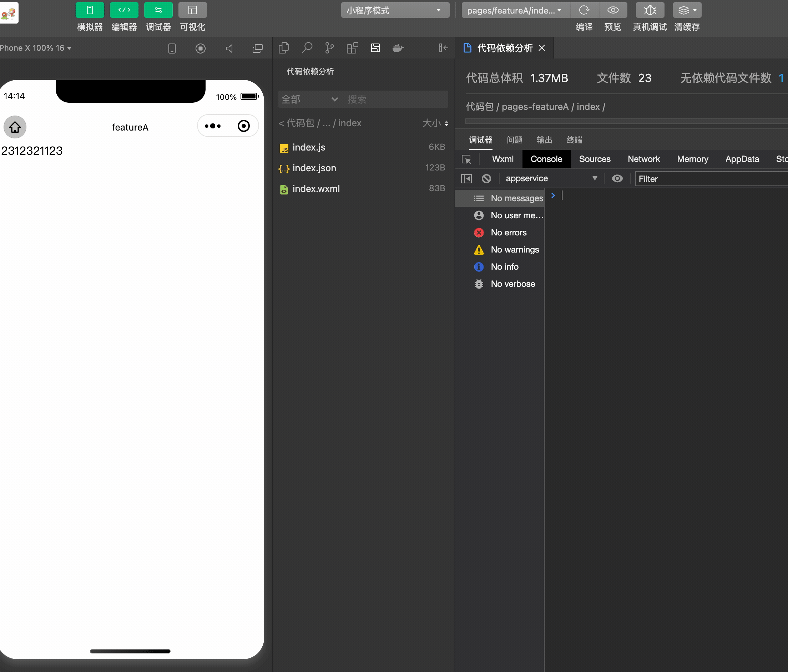
Task: Click the Compile refresh icon
Action: point(584,10)
